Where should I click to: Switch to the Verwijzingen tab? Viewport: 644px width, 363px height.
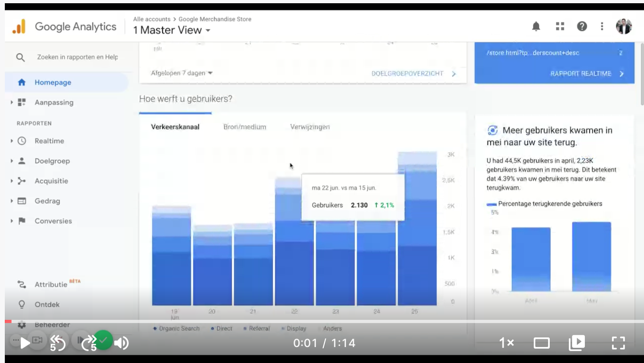click(310, 127)
